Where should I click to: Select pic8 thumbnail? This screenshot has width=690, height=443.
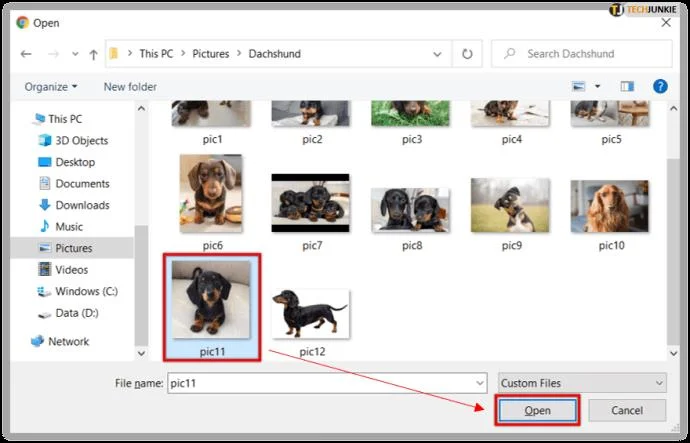pos(411,210)
